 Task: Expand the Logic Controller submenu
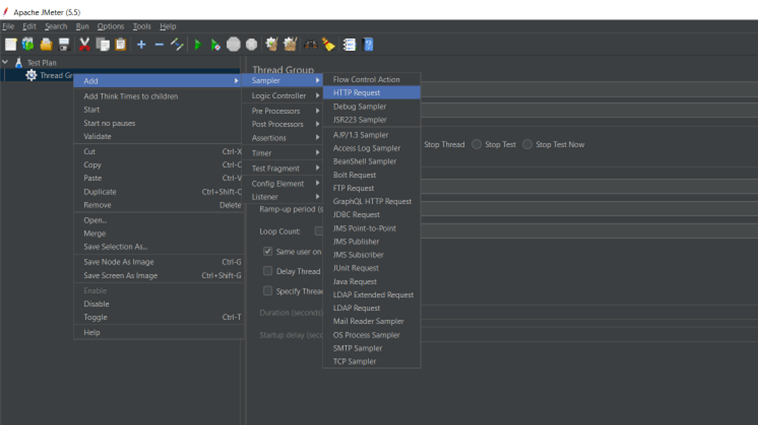point(282,96)
